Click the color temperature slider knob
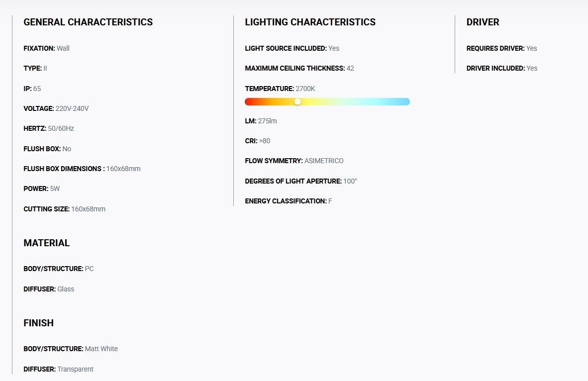 [x=297, y=101]
